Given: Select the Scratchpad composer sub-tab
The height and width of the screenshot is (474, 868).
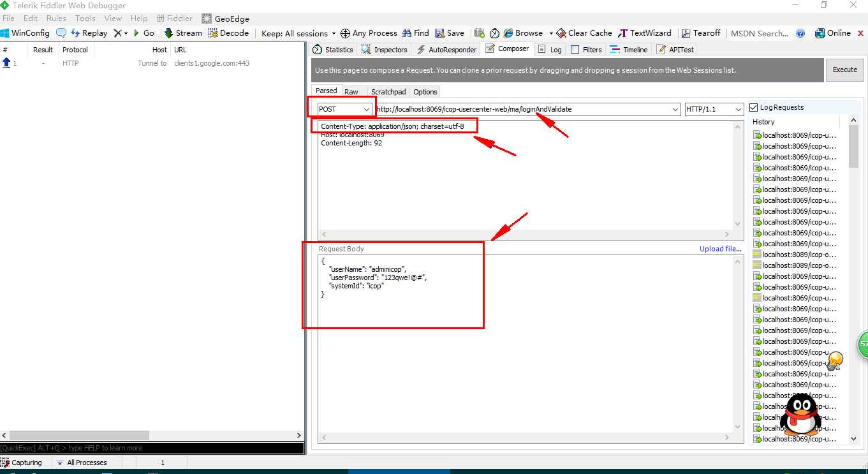Looking at the screenshot, I should point(388,91).
